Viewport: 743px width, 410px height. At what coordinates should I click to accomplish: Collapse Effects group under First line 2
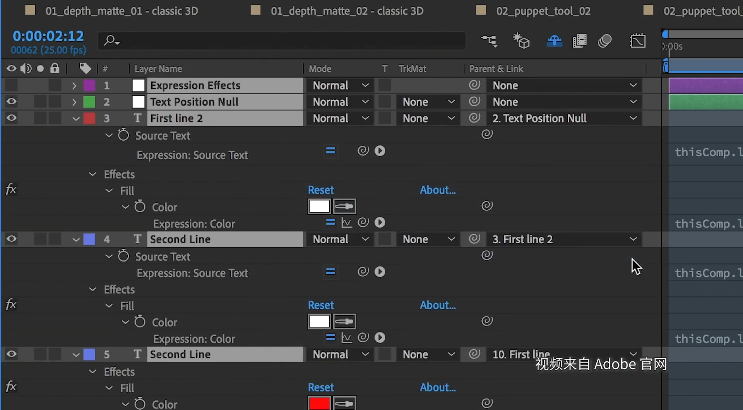click(x=92, y=174)
